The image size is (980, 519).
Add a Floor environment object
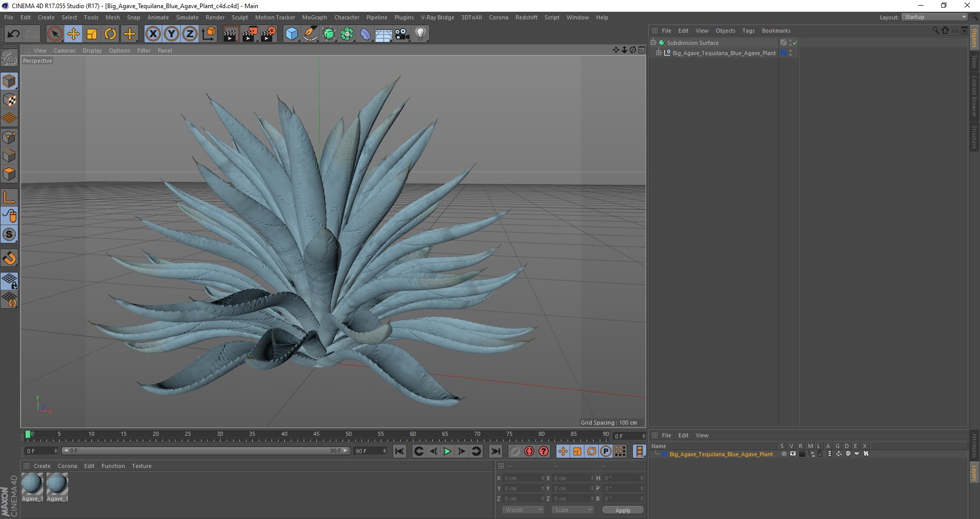[x=383, y=34]
